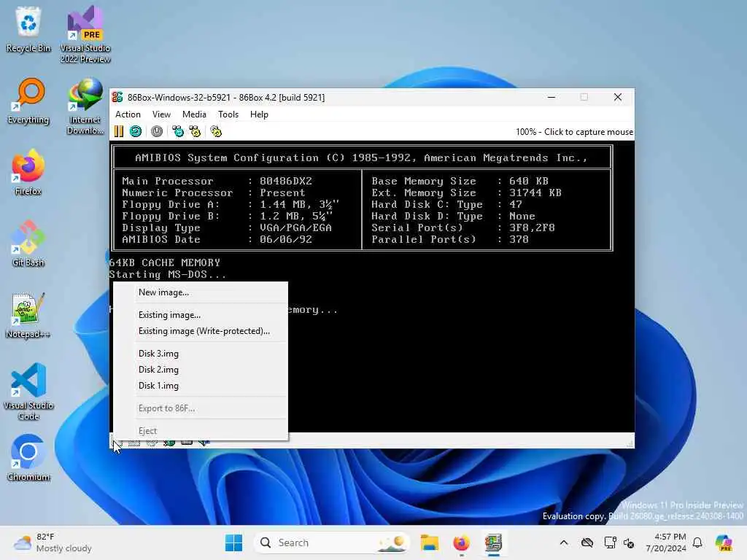This screenshot has width=747, height=560.
Task: Select the Visual Studio Code desktop shortcut
Action: (28, 392)
